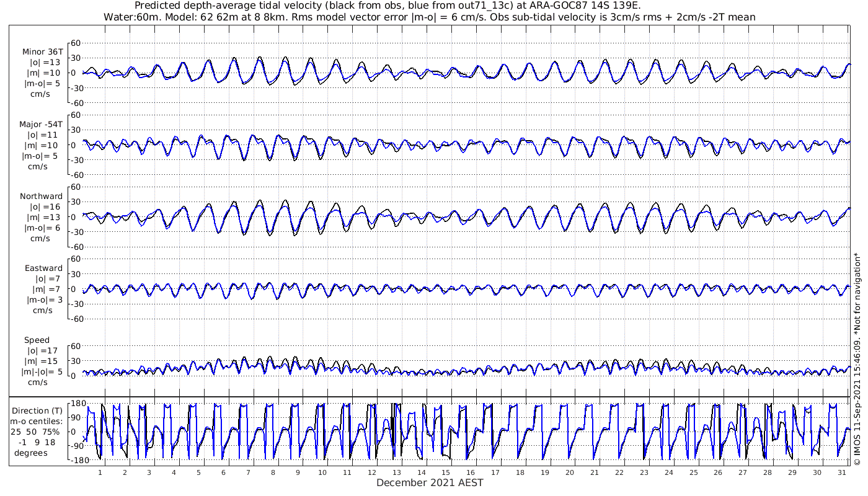This screenshot has height=496, width=868.
Task: Click the '25 50 75%' centile header
Action: click(x=35, y=432)
